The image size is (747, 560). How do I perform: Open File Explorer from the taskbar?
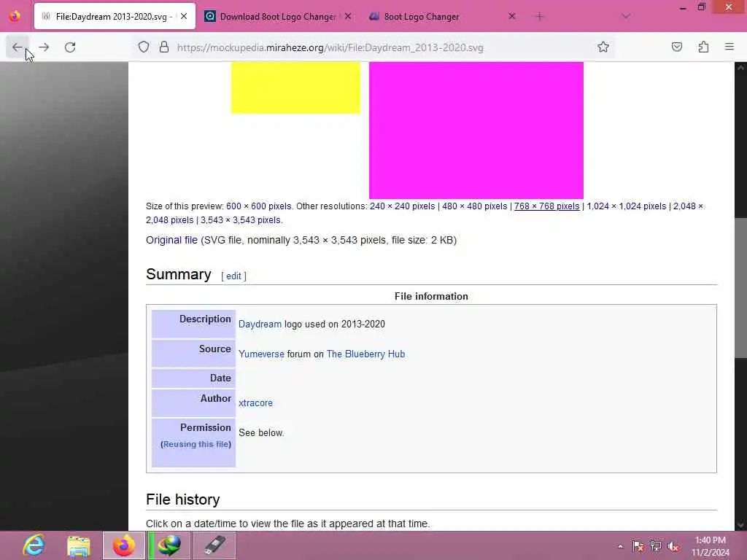(x=79, y=545)
